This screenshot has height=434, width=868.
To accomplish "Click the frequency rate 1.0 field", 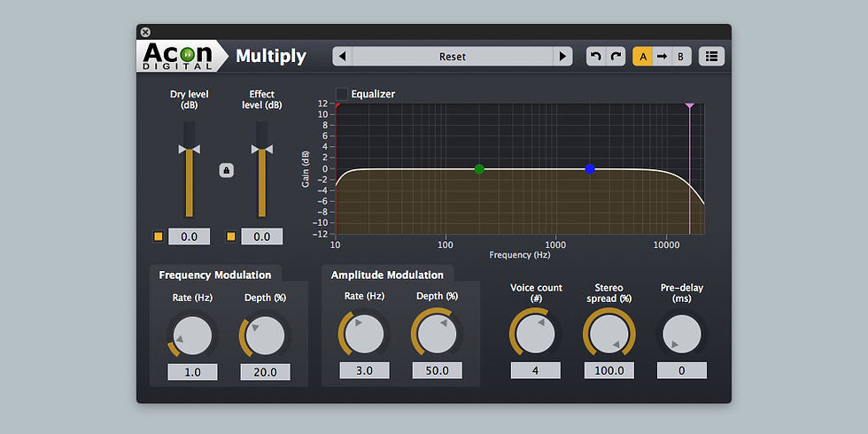I will click(193, 372).
